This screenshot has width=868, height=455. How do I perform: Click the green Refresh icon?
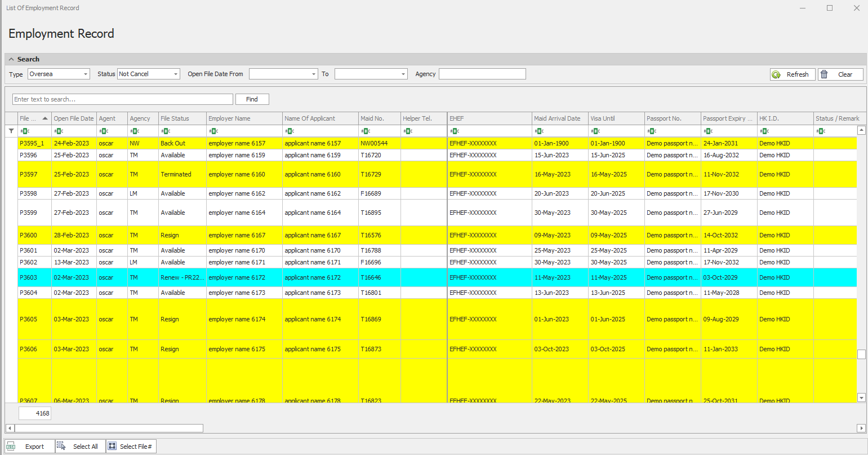pyautogui.click(x=776, y=74)
